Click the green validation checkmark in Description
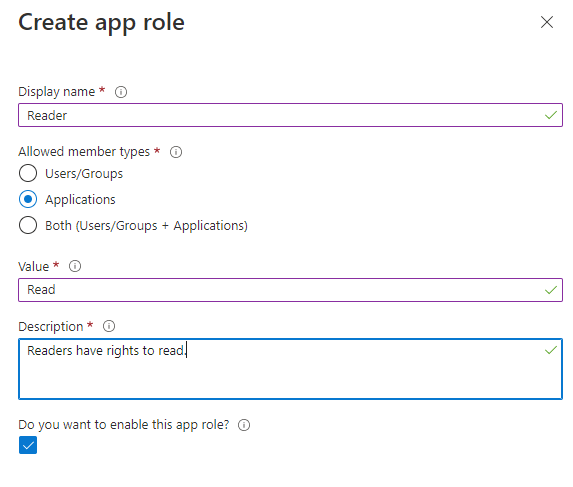This screenshot has height=487, width=573. [x=551, y=350]
